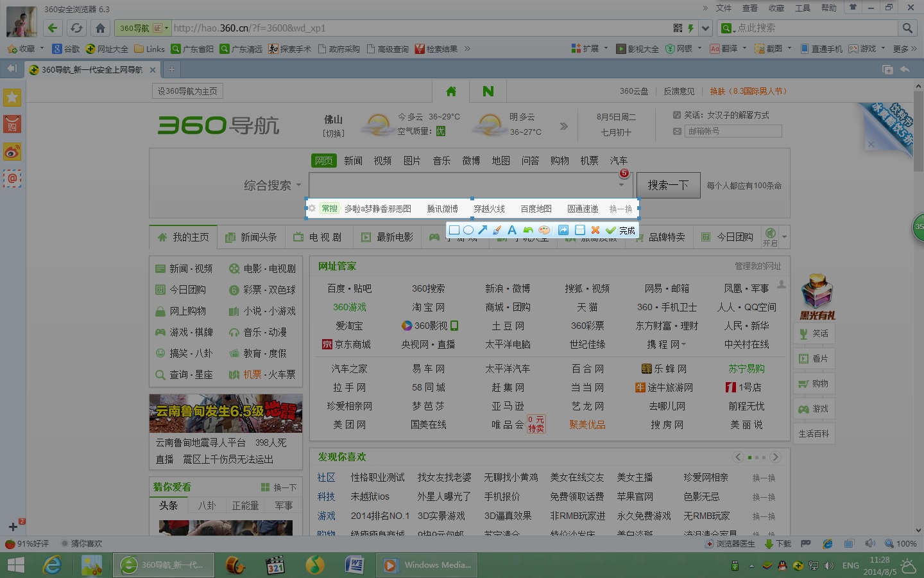Click the main 360 search input field

click(x=471, y=185)
